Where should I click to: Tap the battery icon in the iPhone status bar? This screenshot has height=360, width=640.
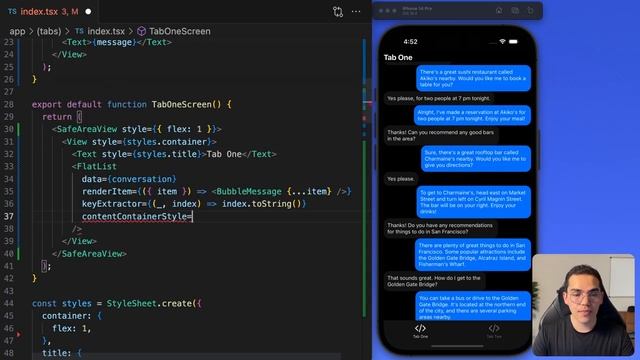[x=513, y=42]
